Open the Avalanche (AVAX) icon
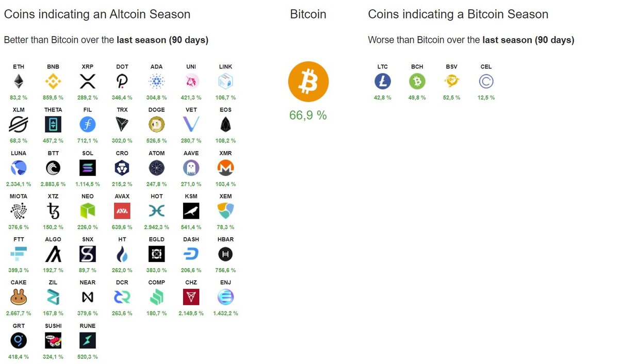 [x=122, y=210]
